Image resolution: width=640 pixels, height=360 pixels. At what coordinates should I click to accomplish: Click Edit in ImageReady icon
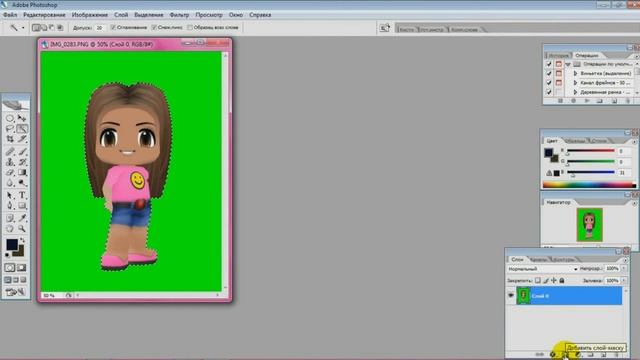(16, 292)
